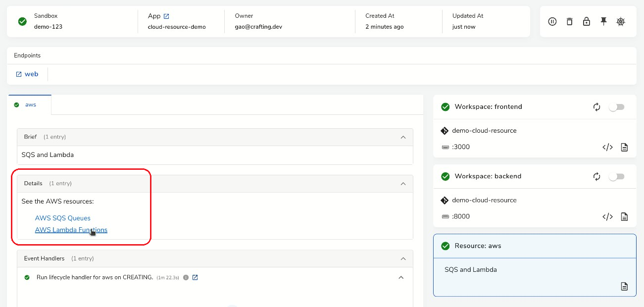The height and width of the screenshot is (307, 644).
Task: Click Workspace: frontend title
Action: [488, 106]
